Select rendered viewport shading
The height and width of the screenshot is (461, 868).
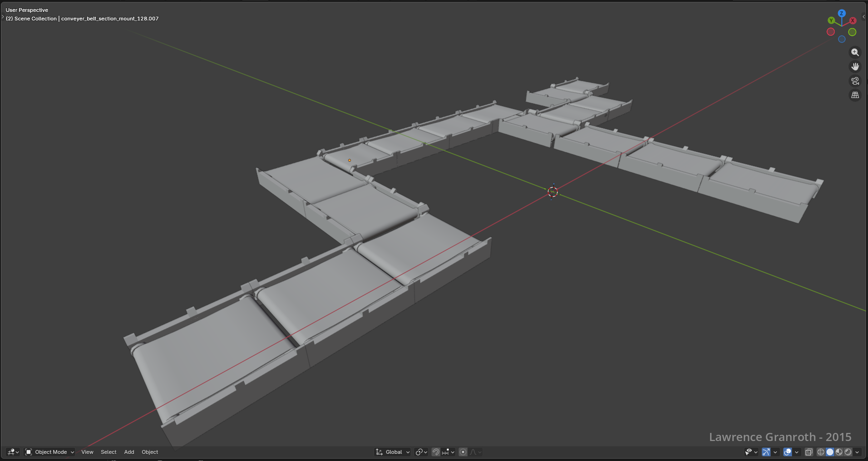point(848,452)
